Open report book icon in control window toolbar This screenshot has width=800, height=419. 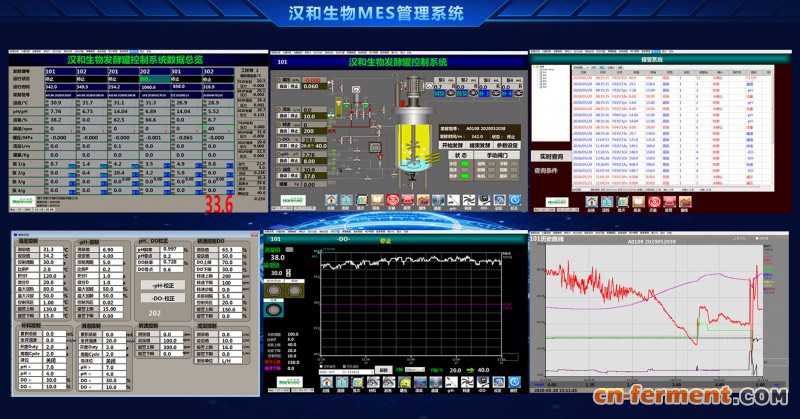coord(377,200)
